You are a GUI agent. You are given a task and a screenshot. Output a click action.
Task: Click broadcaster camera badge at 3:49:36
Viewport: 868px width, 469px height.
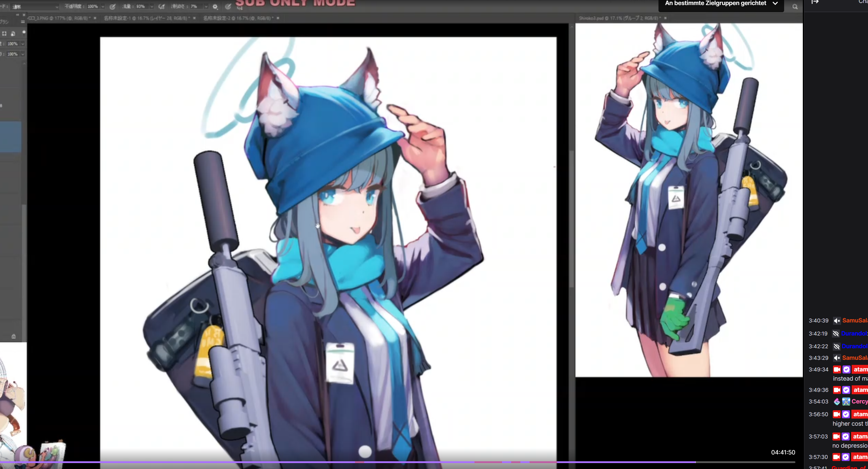tap(837, 390)
